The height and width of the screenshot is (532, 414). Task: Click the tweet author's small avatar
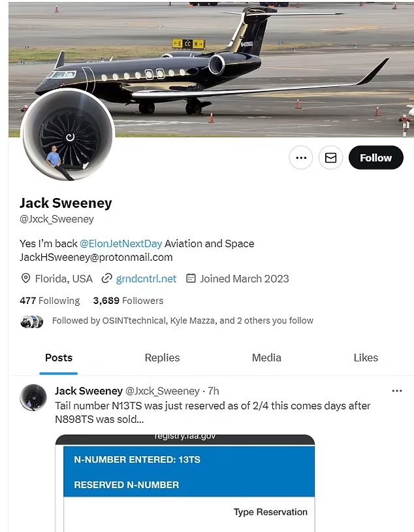point(33,397)
